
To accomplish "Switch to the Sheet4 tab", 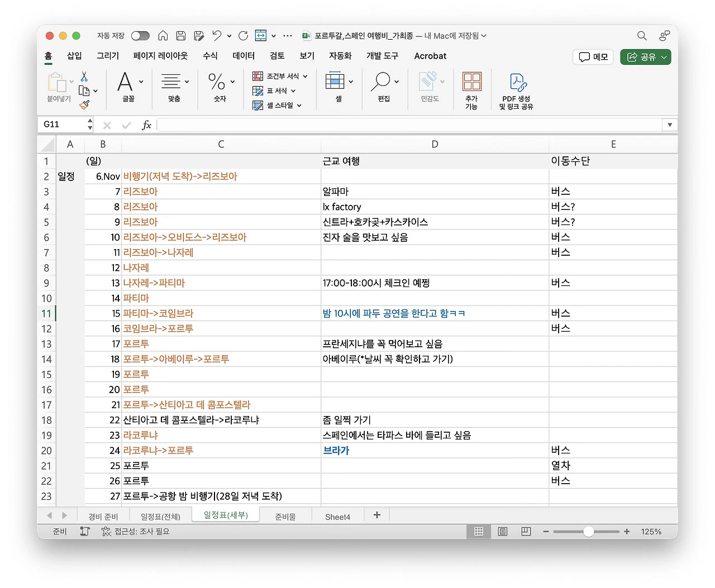I will click(338, 517).
